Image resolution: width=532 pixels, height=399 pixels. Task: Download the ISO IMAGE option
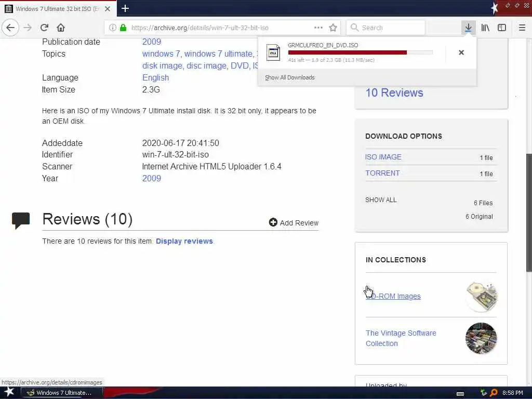click(x=383, y=157)
